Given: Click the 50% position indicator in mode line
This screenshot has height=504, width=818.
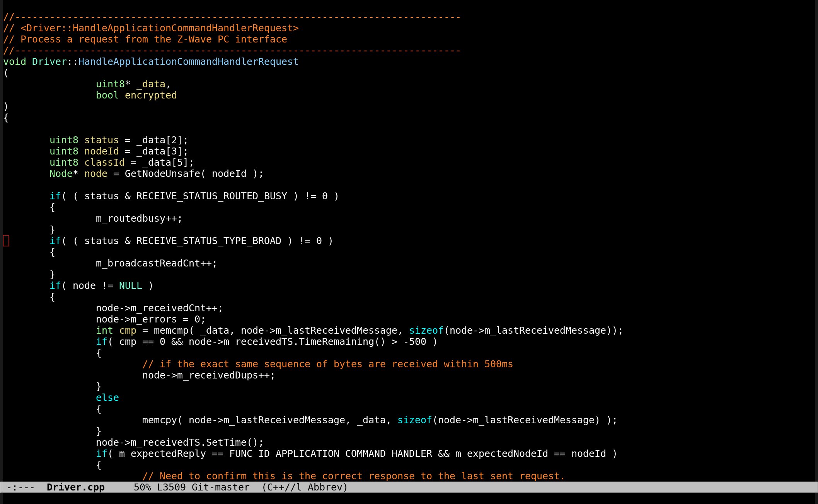Looking at the screenshot, I should (142, 487).
